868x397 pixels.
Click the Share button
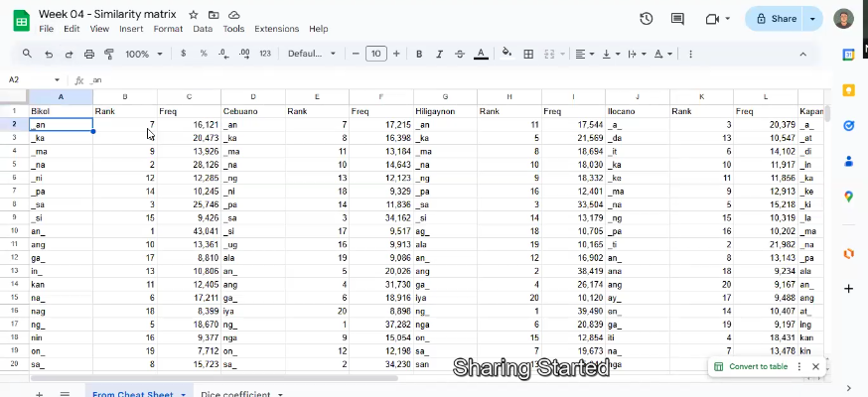[777, 19]
